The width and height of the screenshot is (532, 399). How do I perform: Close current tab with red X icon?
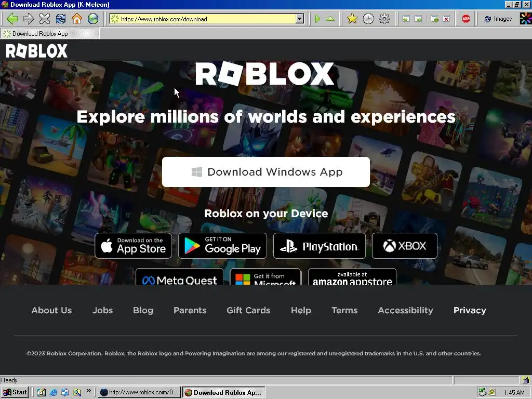pos(447,19)
